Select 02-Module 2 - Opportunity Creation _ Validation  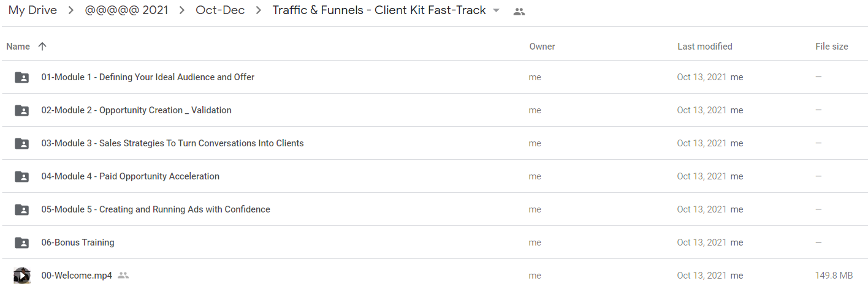[136, 110]
